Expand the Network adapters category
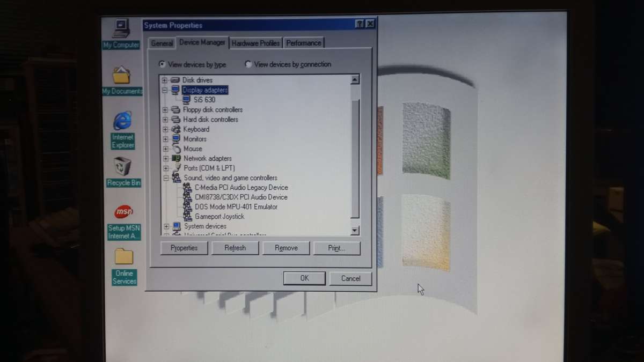 click(x=166, y=159)
